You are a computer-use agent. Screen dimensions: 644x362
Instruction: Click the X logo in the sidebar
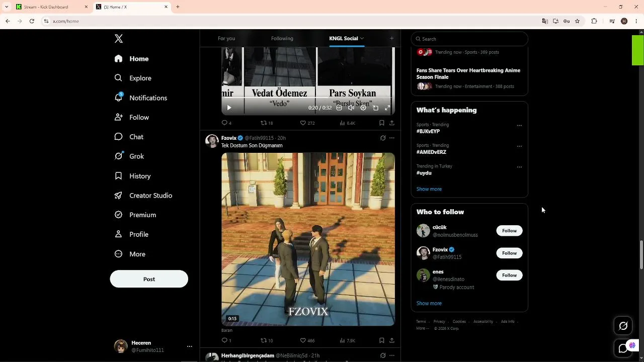[x=119, y=39]
